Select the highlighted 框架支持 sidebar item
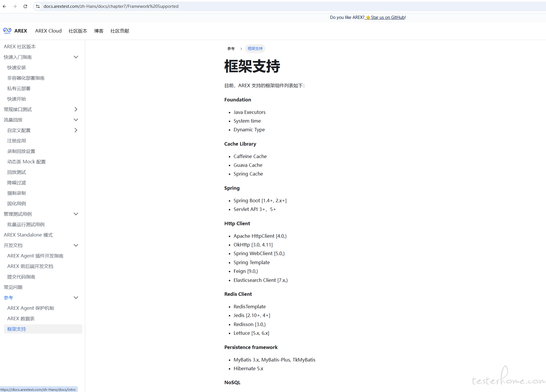This screenshot has width=546, height=392. [x=43, y=329]
